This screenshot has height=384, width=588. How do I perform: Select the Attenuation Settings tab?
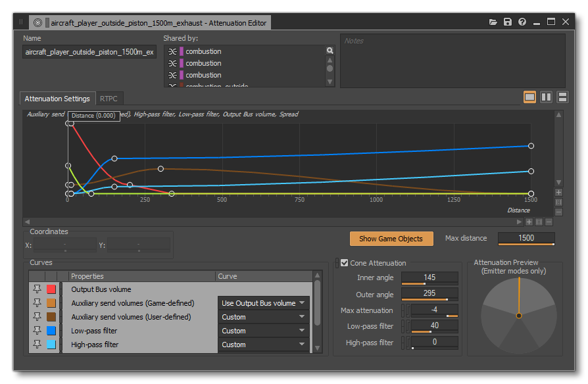[x=57, y=99]
